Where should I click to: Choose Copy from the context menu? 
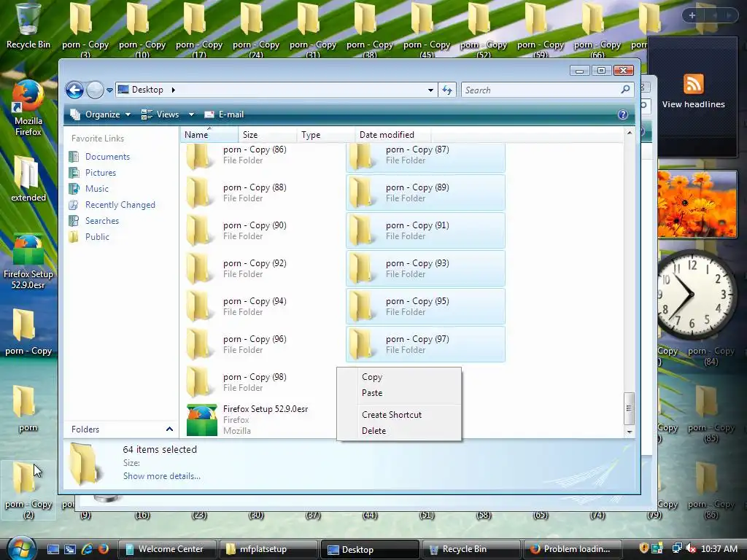(372, 377)
